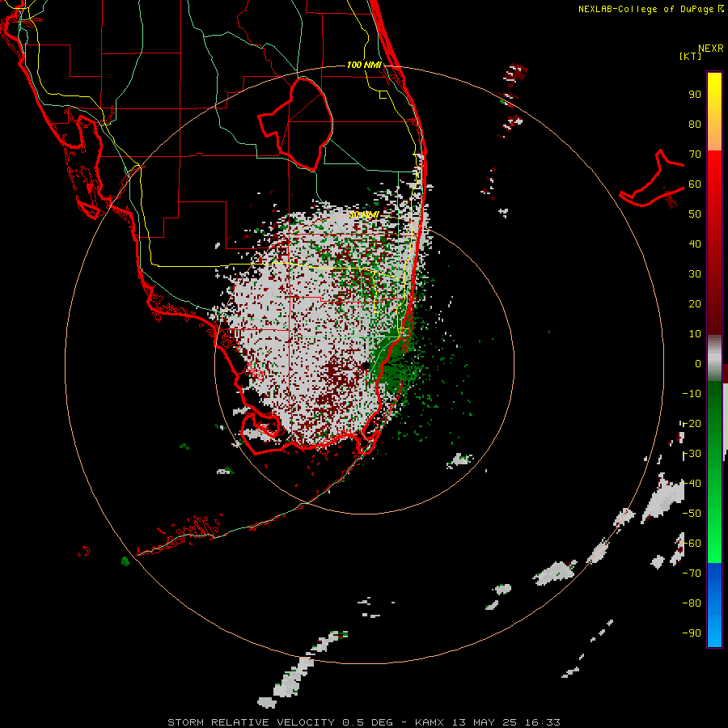The width and height of the screenshot is (728, 728).
Task: Click the -20 knot scale label
Action: coord(692,423)
